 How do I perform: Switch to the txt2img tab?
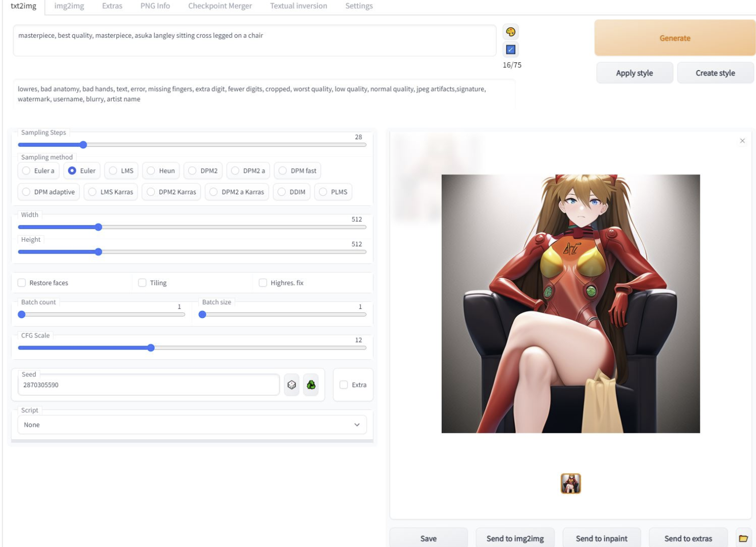(24, 6)
